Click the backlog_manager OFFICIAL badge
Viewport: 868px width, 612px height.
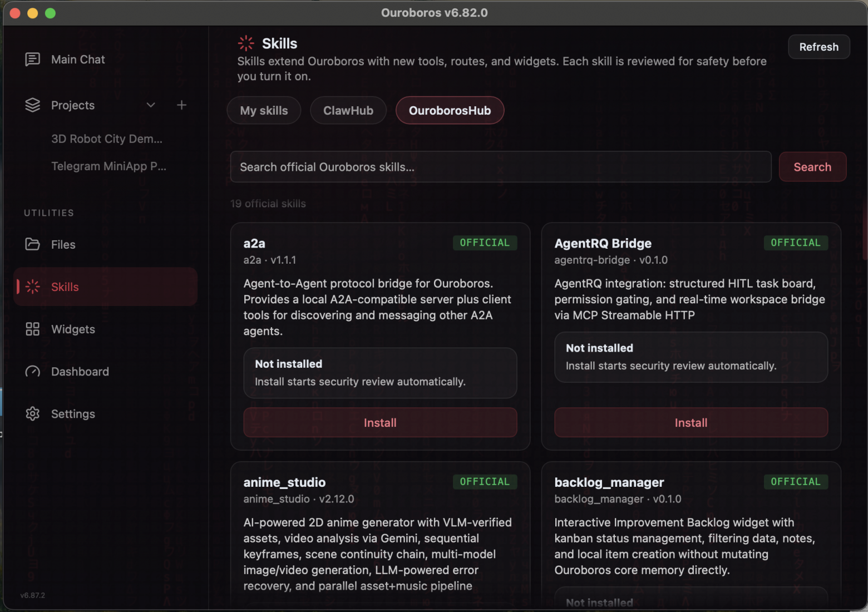[x=796, y=482]
